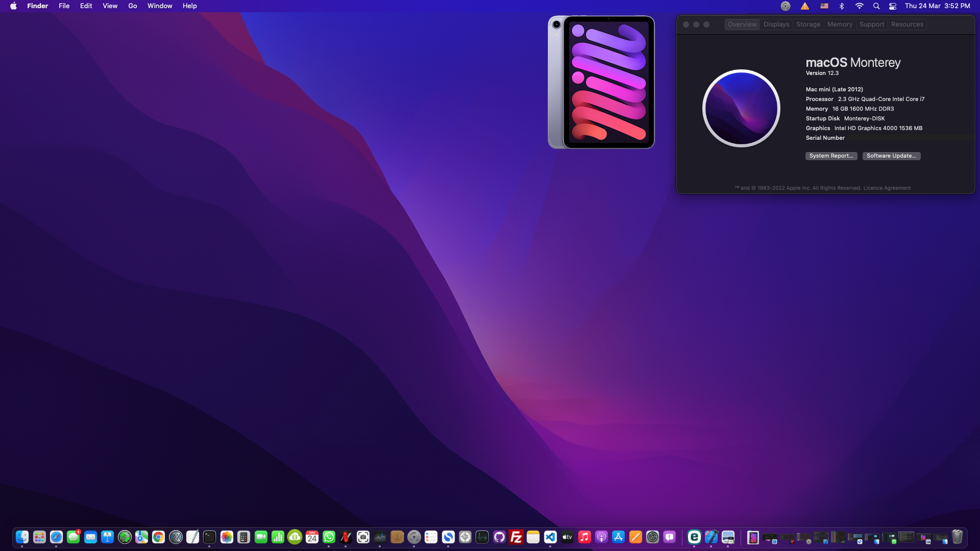
Task: Click the orange warning triangle icon
Action: (x=805, y=6)
